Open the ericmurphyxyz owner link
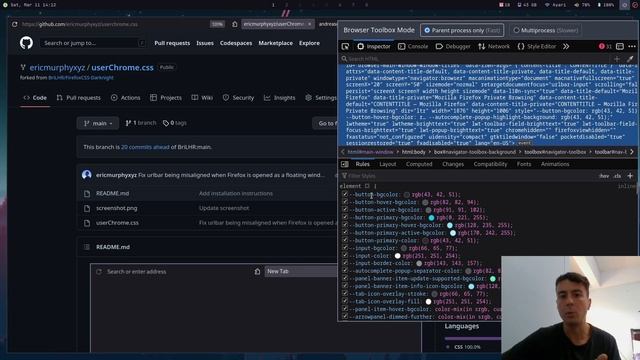The height and width of the screenshot is (360, 640). click(x=57, y=67)
